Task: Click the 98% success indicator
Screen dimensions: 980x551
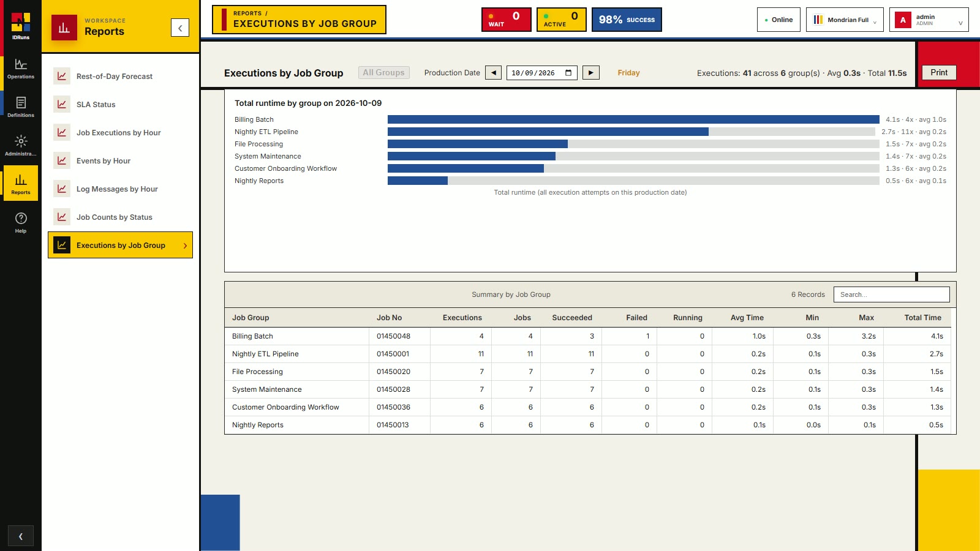Action: [627, 20]
